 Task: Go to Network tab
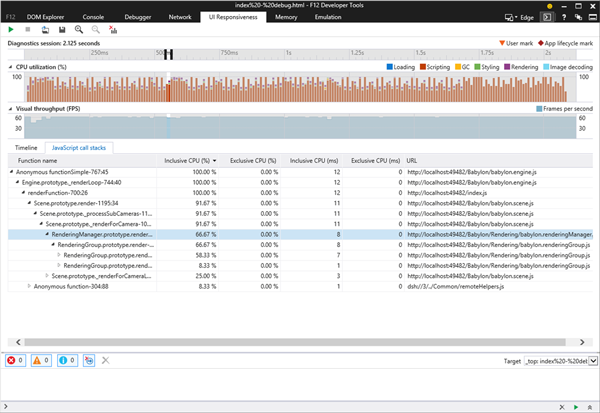click(180, 17)
